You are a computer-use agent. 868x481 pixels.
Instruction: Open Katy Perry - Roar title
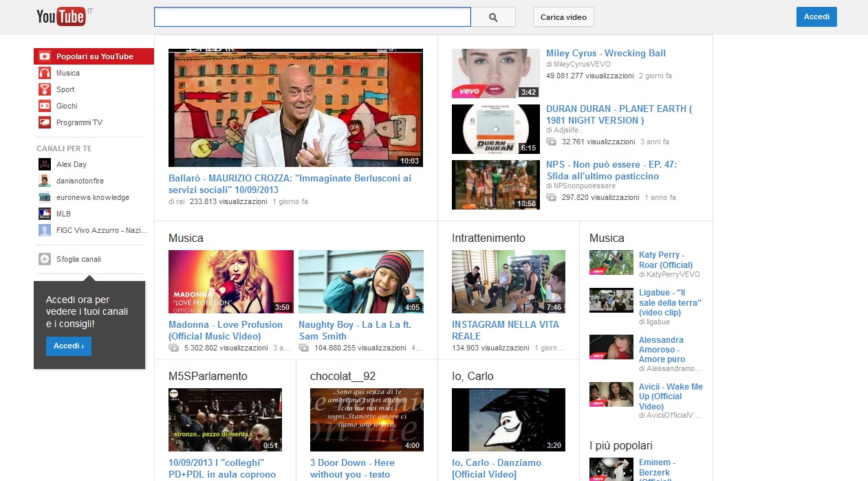coord(666,260)
